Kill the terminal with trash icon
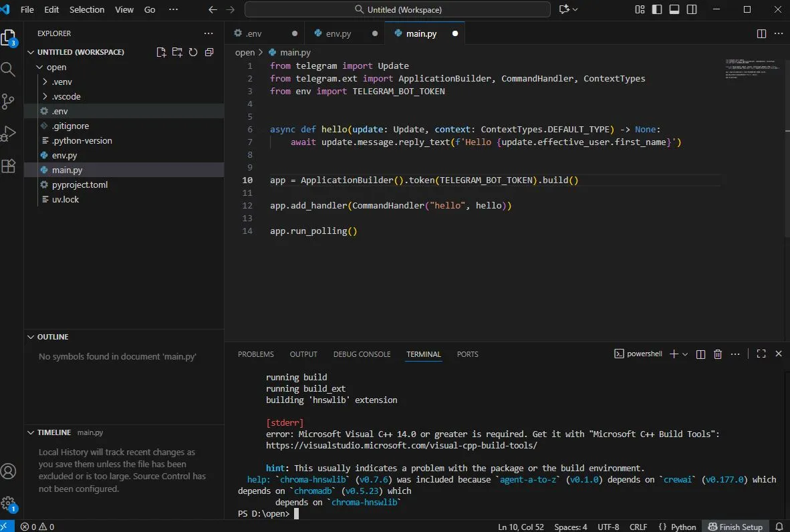Viewport: 790px width, 532px height. coord(718,354)
